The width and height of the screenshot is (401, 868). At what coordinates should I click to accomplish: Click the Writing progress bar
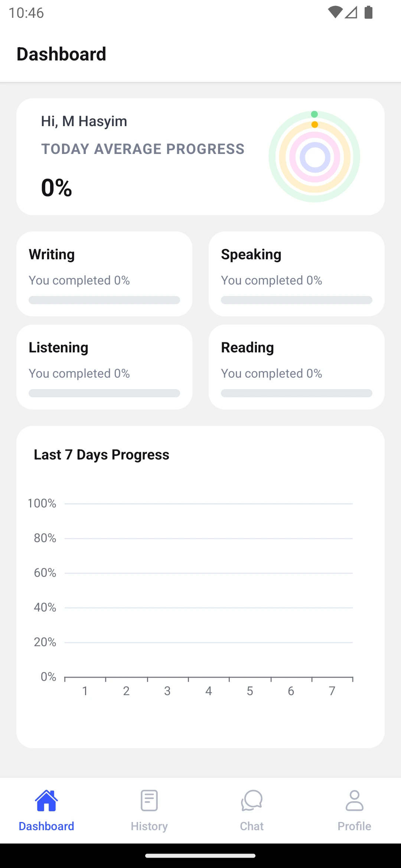point(104,300)
